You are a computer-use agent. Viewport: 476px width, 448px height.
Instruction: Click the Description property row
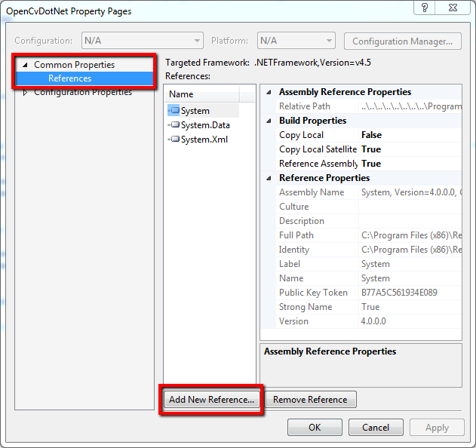[369, 221]
